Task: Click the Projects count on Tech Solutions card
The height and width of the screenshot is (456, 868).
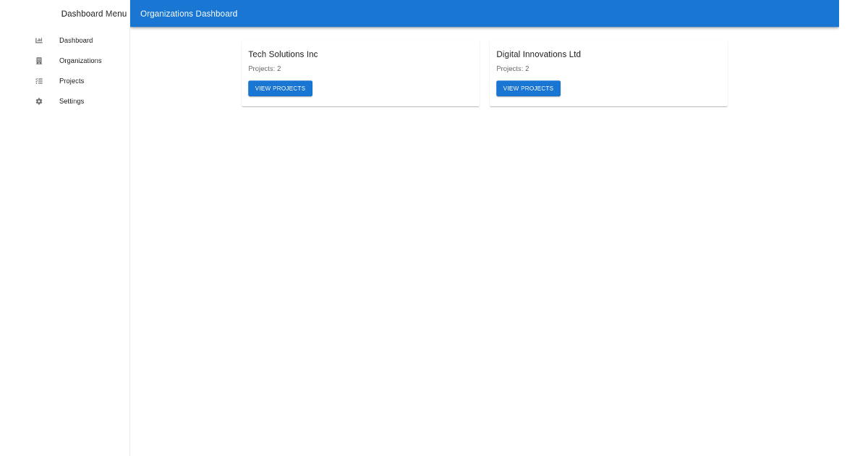Action: 264,68
